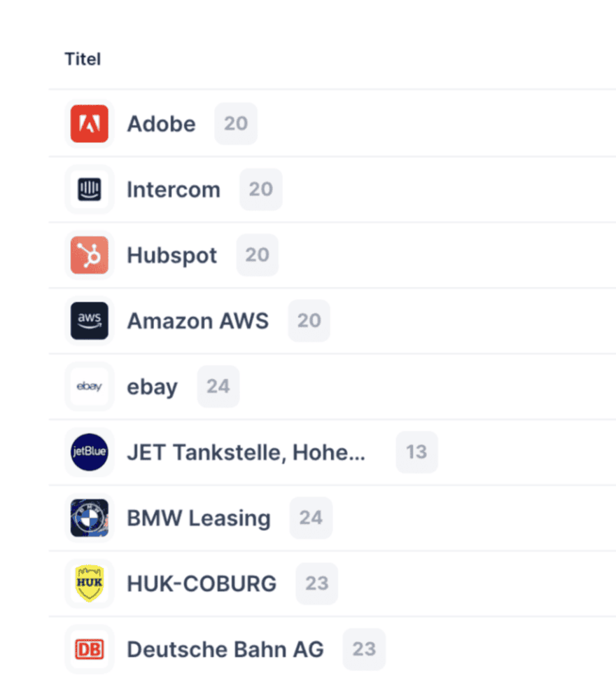Image resolution: width=616 pixels, height=678 pixels.
Task: Open the HUK-COBURG entry
Action: coord(202,583)
